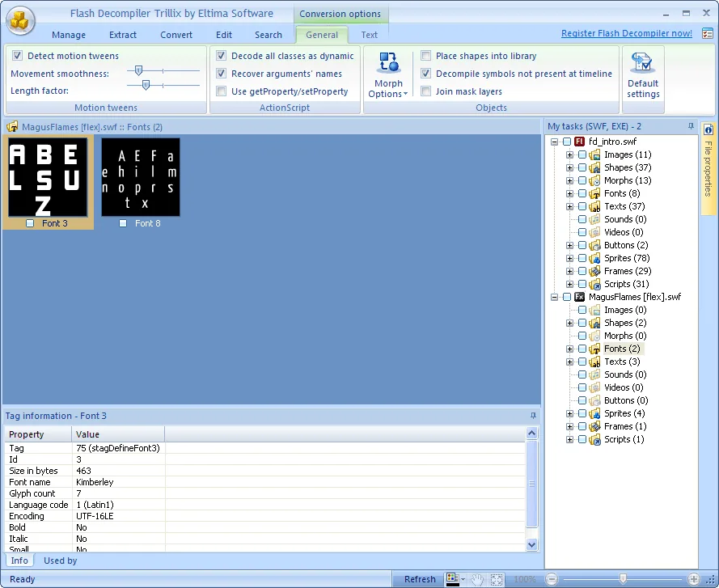Open the Extract menu tab

click(x=122, y=35)
